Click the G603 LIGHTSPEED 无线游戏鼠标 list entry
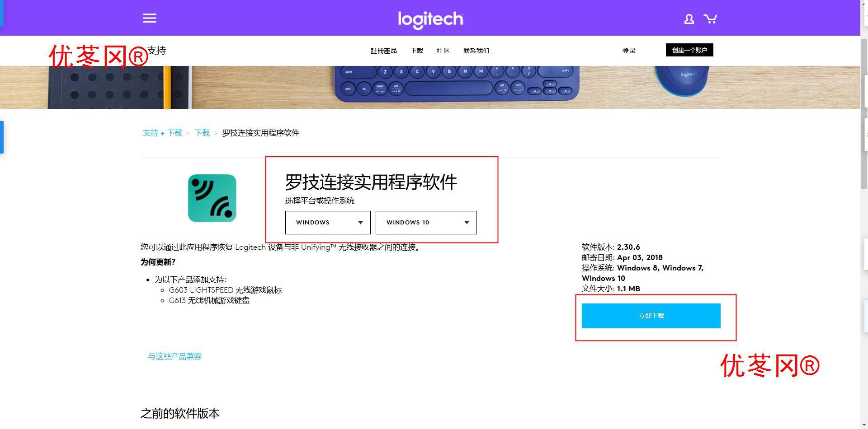This screenshot has height=429, width=868. [x=225, y=290]
